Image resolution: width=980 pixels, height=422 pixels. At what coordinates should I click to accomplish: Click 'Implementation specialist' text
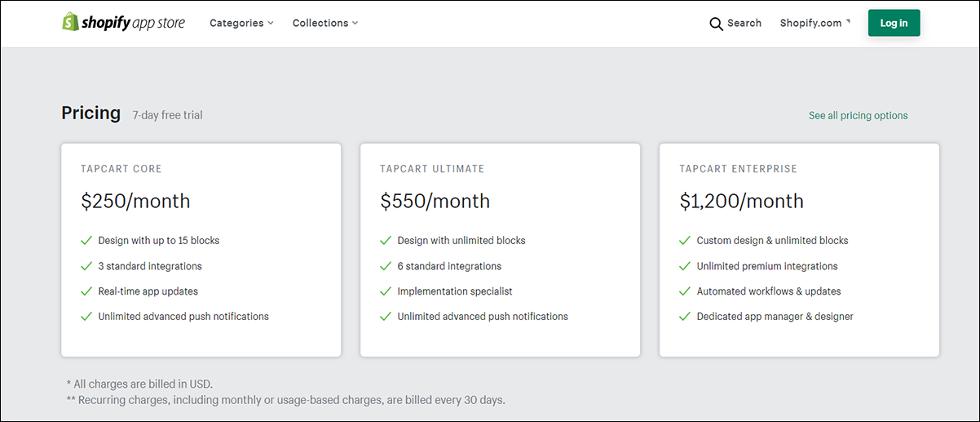455,291
